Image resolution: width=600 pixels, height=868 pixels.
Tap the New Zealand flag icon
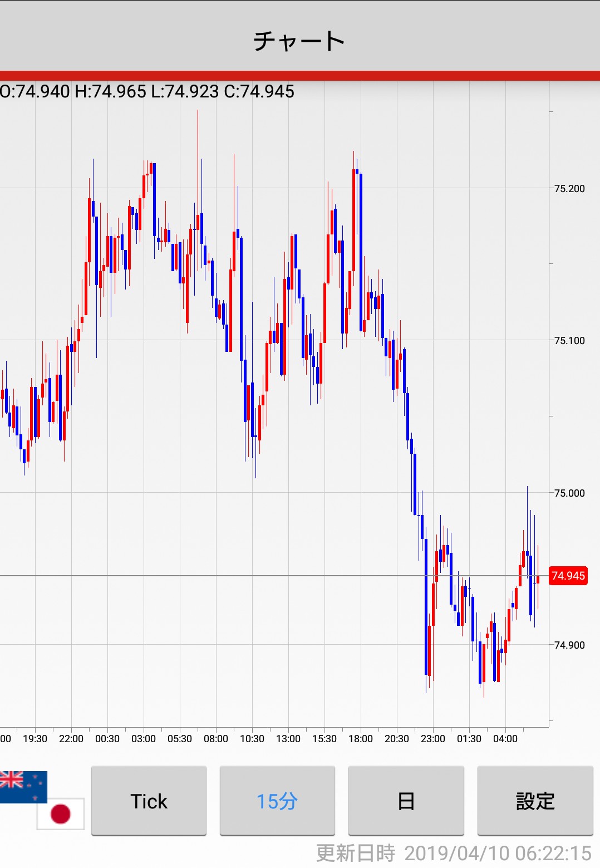pyautogui.click(x=22, y=786)
